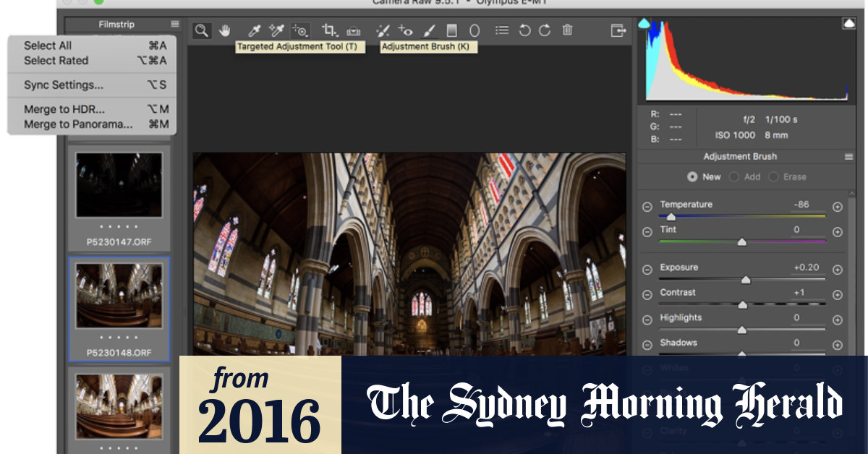Select the Graduated Filter tool
Image resolution: width=868 pixels, height=454 pixels.
click(x=451, y=30)
